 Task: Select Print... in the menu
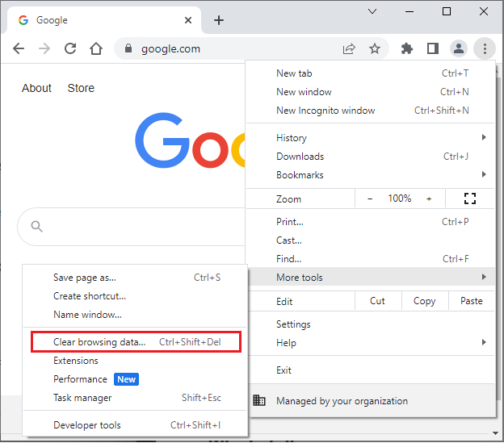pyautogui.click(x=370, y=221)
